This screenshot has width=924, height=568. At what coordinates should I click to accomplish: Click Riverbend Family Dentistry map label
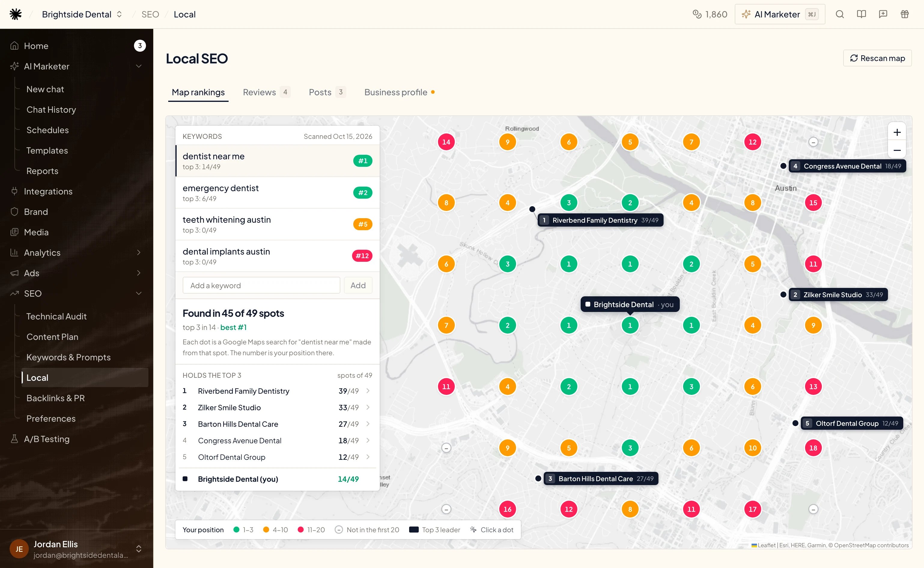(601, 220)
